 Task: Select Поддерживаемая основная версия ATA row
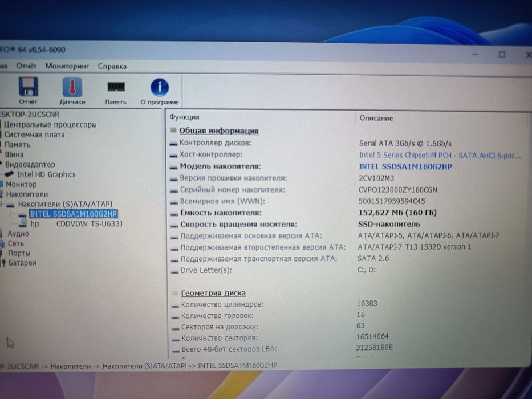coord(251,236)
